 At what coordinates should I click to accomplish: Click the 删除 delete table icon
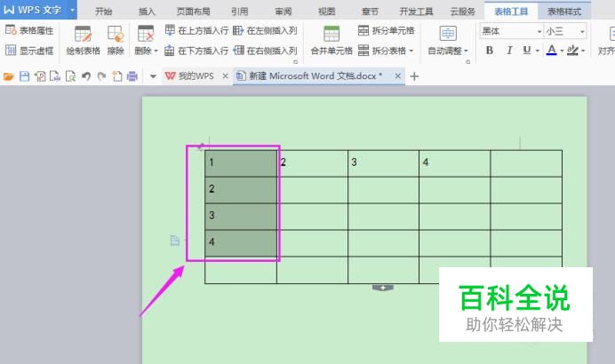pyautogui.click(x=146, y=34)
